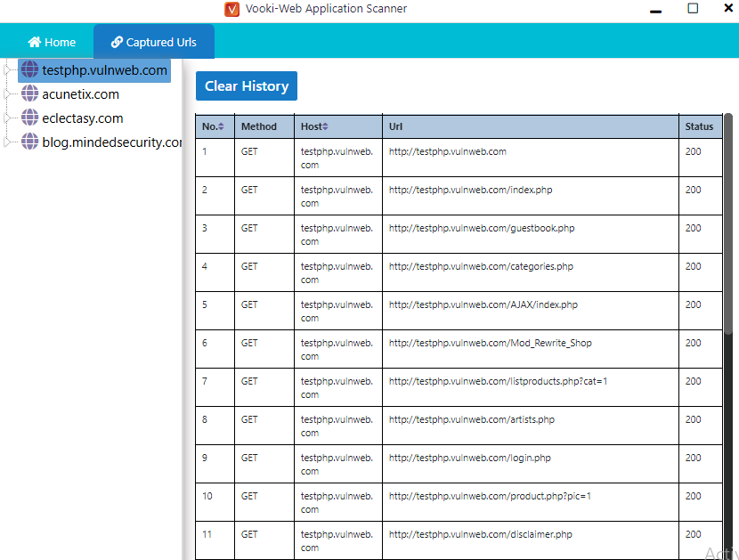The width and height of the screenshot is (739, 560).
Task: Minimize the Vooki window
Action: tap(655, 11)
